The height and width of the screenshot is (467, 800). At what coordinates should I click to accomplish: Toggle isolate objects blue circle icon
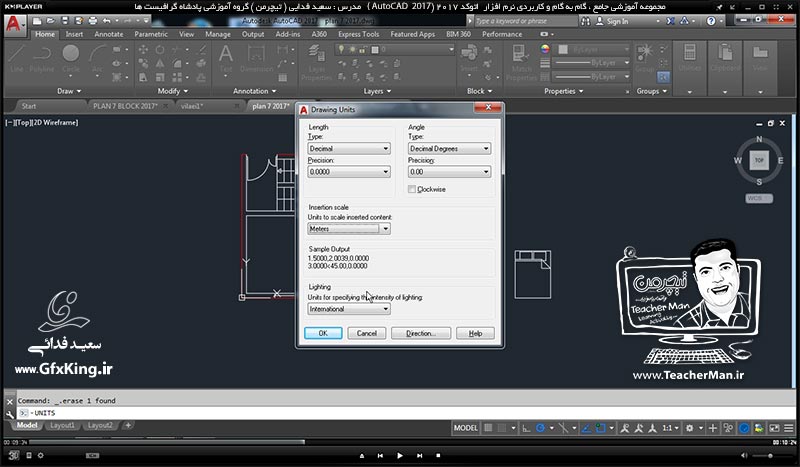(x=744, y=428)
